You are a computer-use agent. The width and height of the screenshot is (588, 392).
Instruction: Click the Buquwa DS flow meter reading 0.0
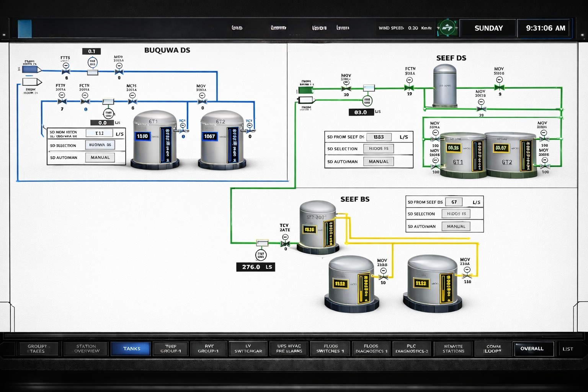108,114
